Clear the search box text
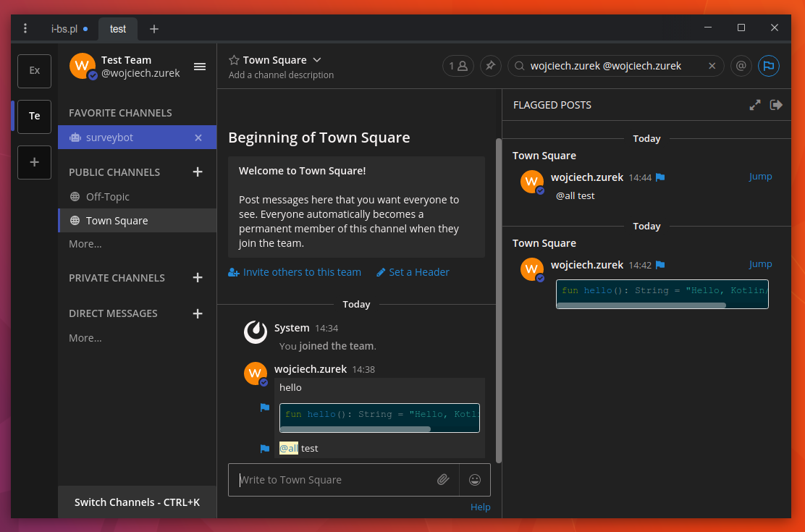805x532 pixels. [712, 66]
